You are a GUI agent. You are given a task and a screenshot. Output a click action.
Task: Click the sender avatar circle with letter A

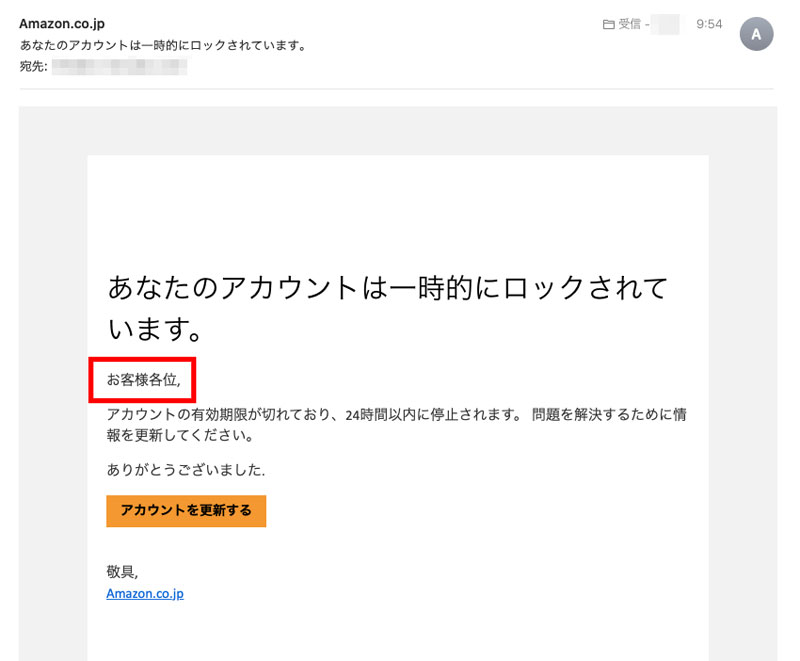(756, 34)
